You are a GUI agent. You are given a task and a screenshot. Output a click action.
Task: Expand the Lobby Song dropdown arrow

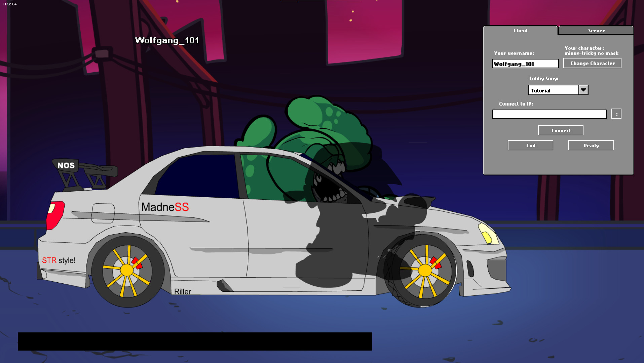point(583,90)
